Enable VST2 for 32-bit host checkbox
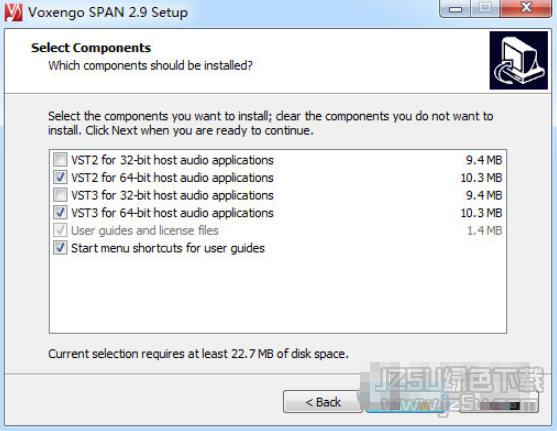This screenshot has width=557, height=431. click(60, 160)
